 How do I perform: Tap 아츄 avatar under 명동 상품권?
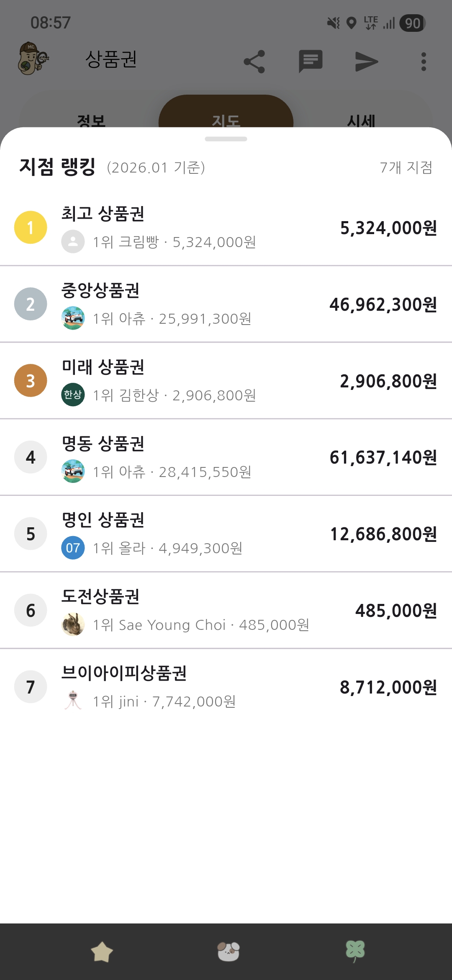pos(73,471)
